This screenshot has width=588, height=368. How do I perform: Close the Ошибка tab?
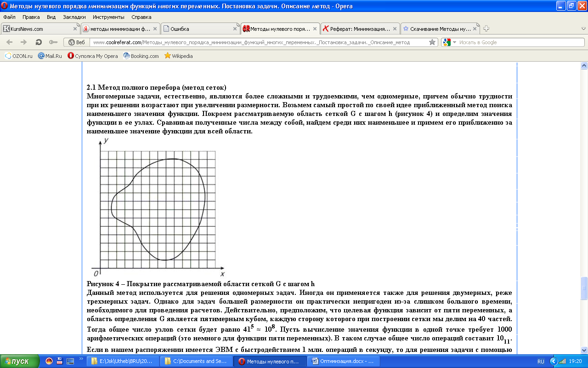coord(235,29)
